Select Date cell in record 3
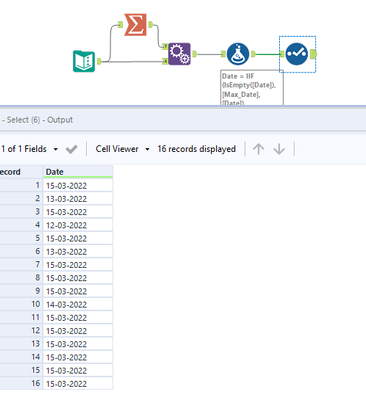The width and height of the screenshot is (366, 400). (78, 212)
